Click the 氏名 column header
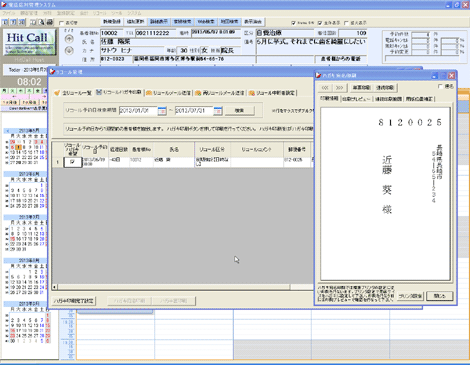This screenshot has height=365, width=470. [174, 150]
